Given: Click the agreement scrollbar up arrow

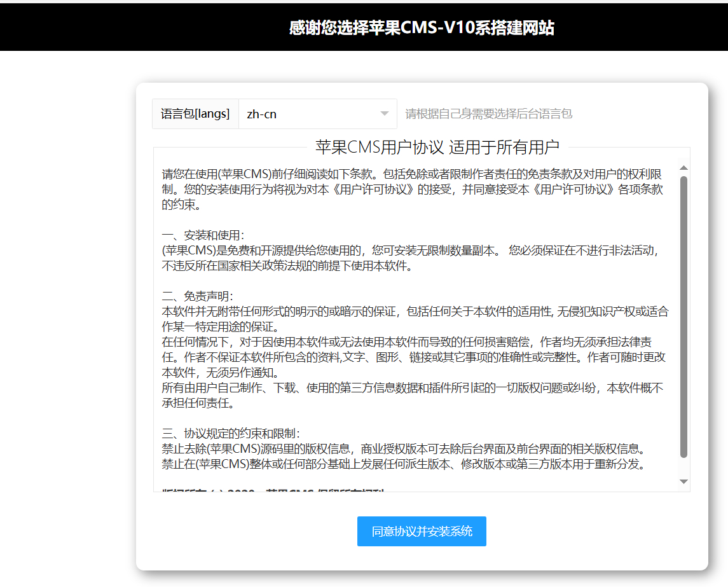Looking at the screenshot, I should pyautogui.click(x=683, y=168).
